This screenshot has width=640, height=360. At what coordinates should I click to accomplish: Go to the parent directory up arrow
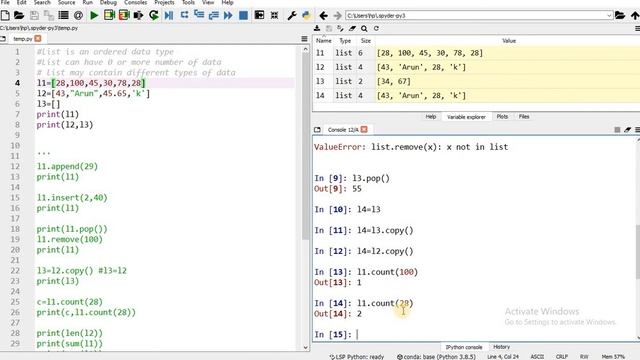click(635, 16)
